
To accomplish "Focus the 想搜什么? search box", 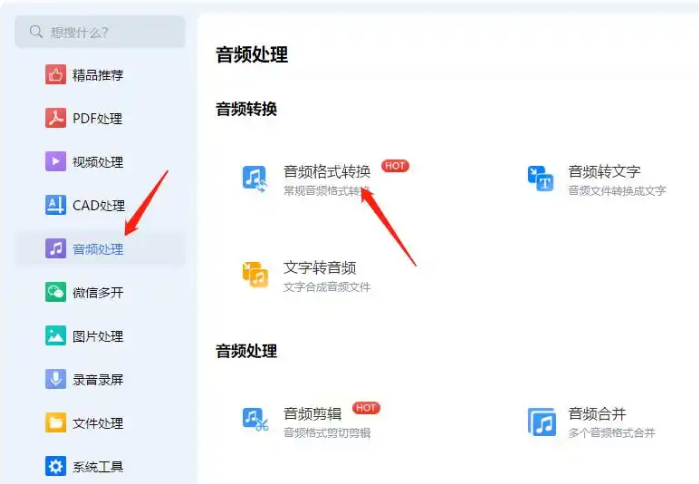I will (x=100, y=32).
